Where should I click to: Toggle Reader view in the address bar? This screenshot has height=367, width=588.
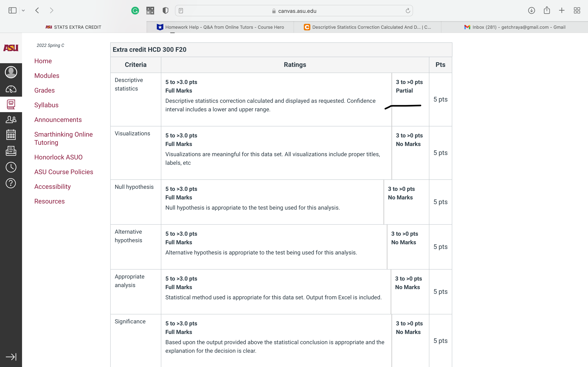pyautogui.click(x=181, y=10)
